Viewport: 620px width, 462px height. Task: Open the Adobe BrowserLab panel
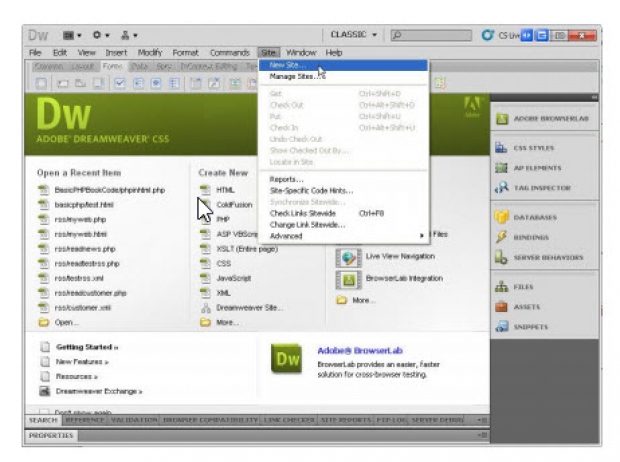tap(544, 118)
